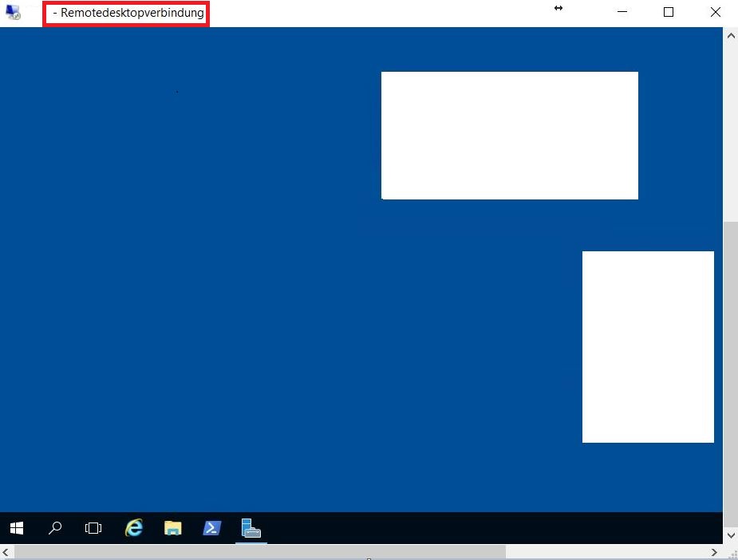Click the taskbar search magnifier icon

pyautogui.click(x=55, y=528)
